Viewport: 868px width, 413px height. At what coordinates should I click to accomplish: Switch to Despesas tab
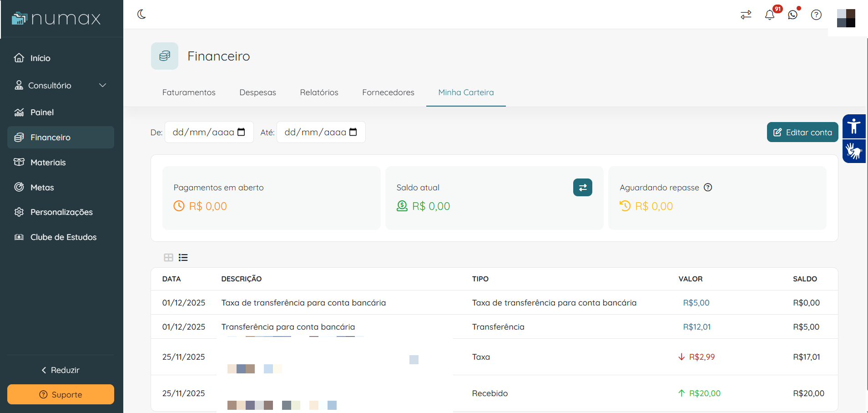(258, 92)
